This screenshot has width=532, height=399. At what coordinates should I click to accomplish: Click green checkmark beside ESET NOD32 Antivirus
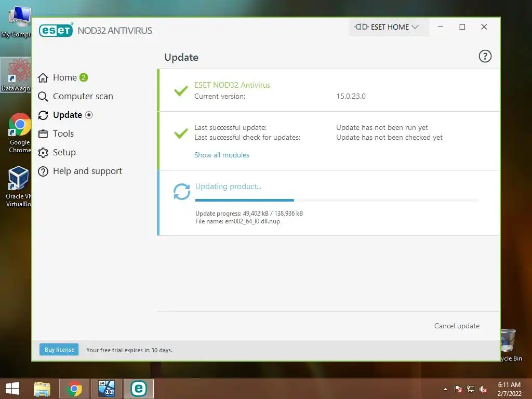(x=181, y=90)
